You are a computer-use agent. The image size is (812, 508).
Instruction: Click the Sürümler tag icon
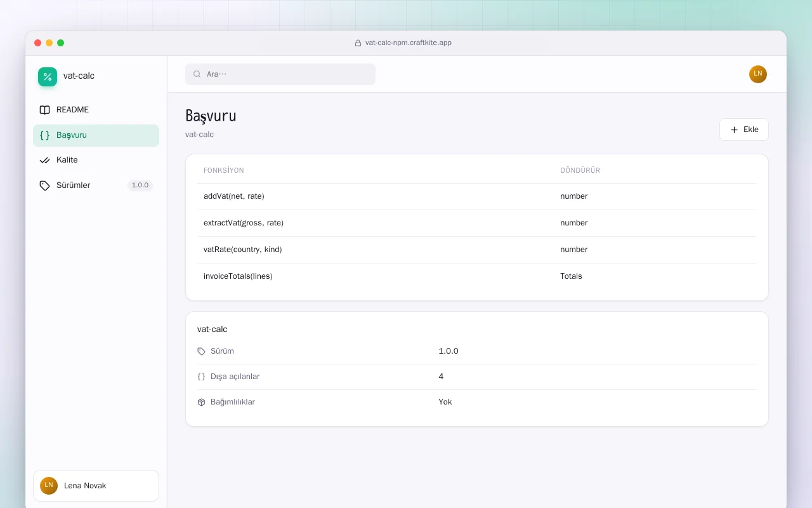tap(44, 185)
